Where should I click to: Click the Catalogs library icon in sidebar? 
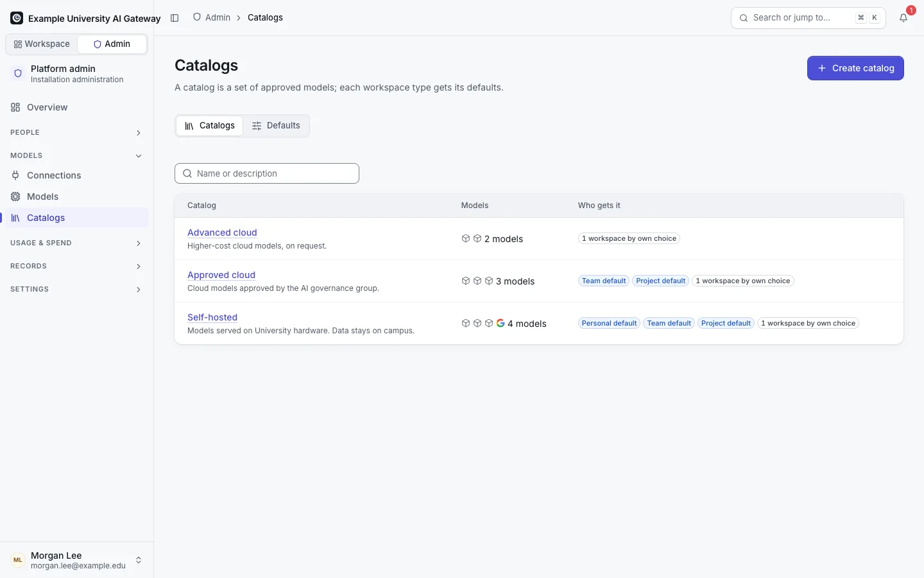coord(15,218)
